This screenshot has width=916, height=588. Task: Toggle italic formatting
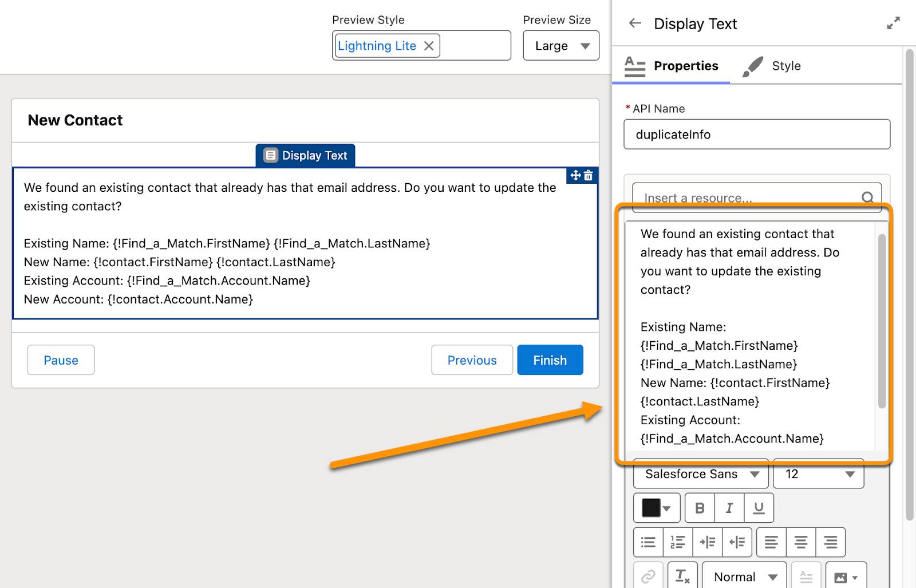729,507
